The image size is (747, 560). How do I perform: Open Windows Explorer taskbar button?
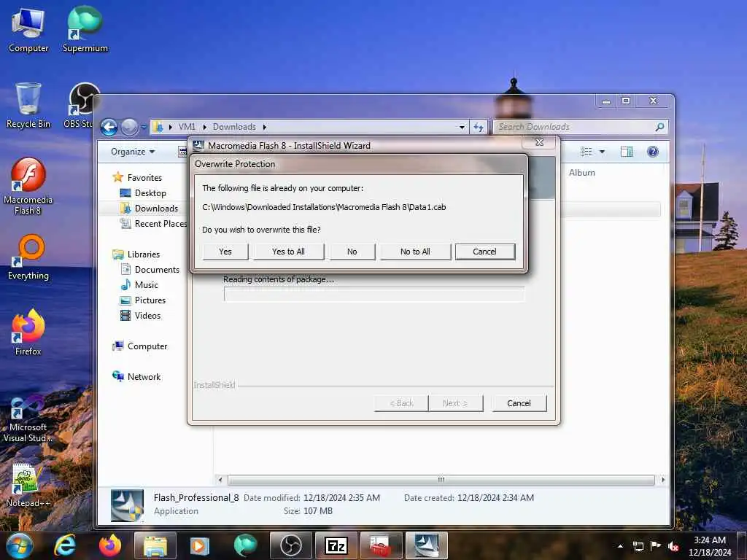[155, 545]
